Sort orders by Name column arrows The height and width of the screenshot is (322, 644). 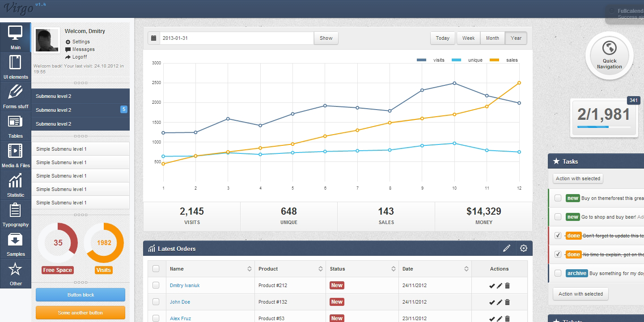[249, 269]
